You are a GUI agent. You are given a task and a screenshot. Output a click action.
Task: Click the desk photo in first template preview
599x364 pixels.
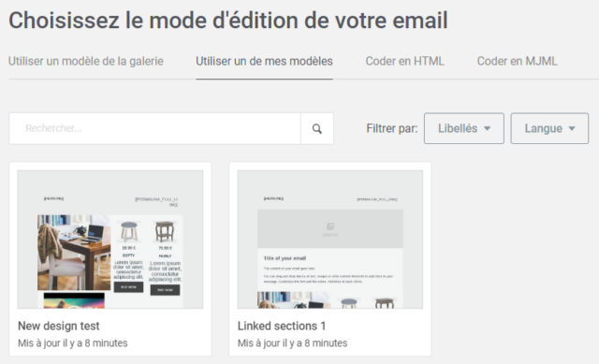click(74, 253)
